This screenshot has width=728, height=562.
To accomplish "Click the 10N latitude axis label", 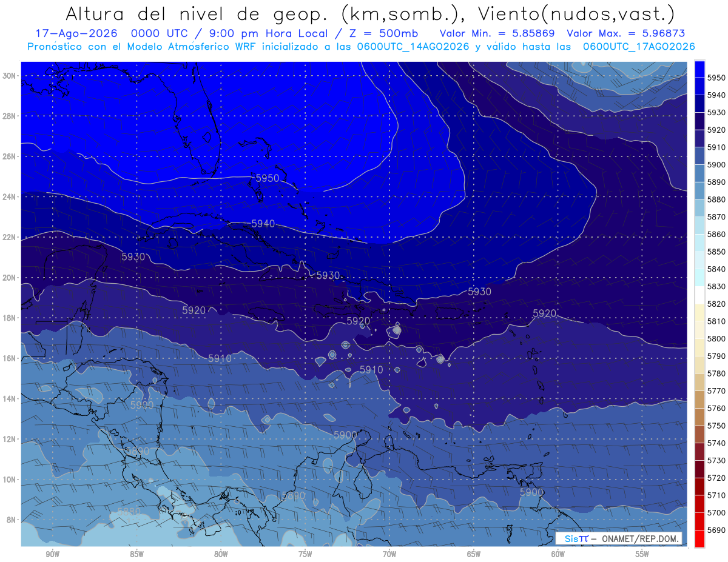I will coord(10,480).
